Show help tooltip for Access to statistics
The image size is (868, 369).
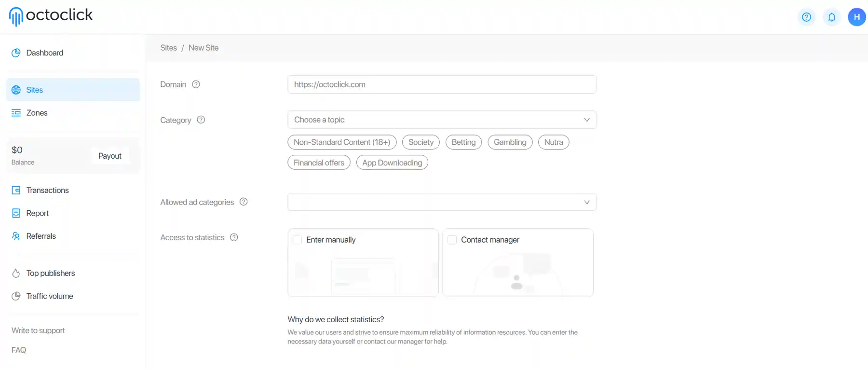point(234,237)
